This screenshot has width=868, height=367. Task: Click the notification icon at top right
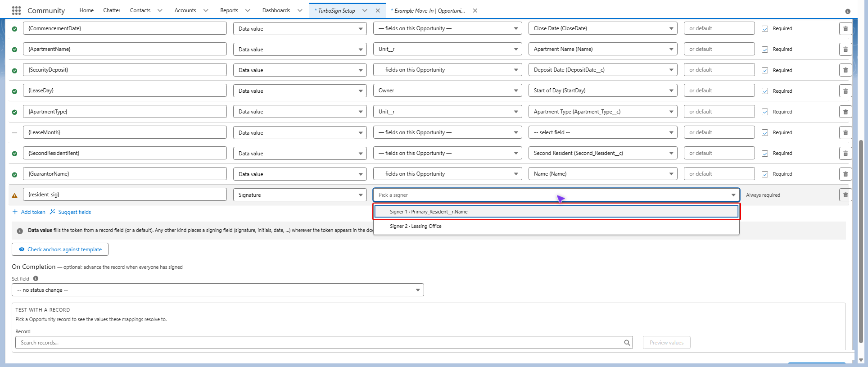click(x=848, y=11)
